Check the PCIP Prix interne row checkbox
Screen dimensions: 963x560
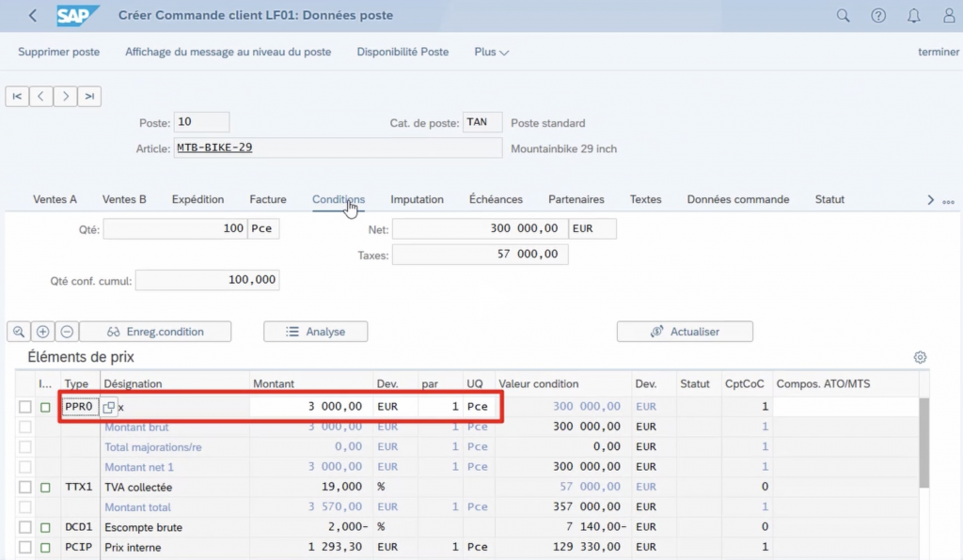coord(25,547)
